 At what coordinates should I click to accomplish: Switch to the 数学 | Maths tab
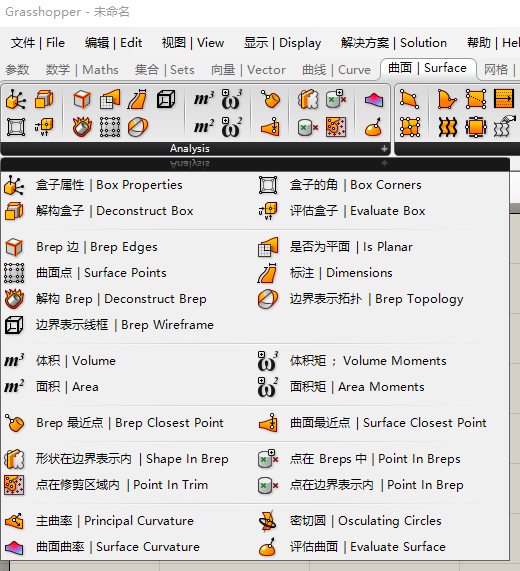(82, 69)
